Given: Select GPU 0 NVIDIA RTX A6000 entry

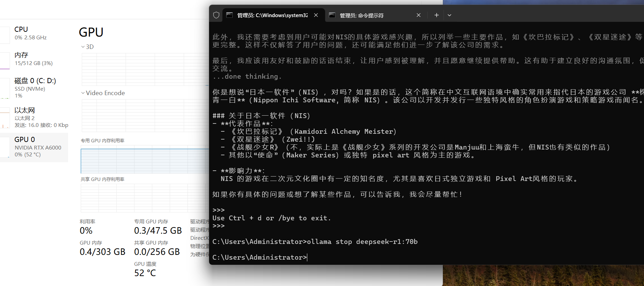Looking at the screenshot, I should [x=34, y=147].
